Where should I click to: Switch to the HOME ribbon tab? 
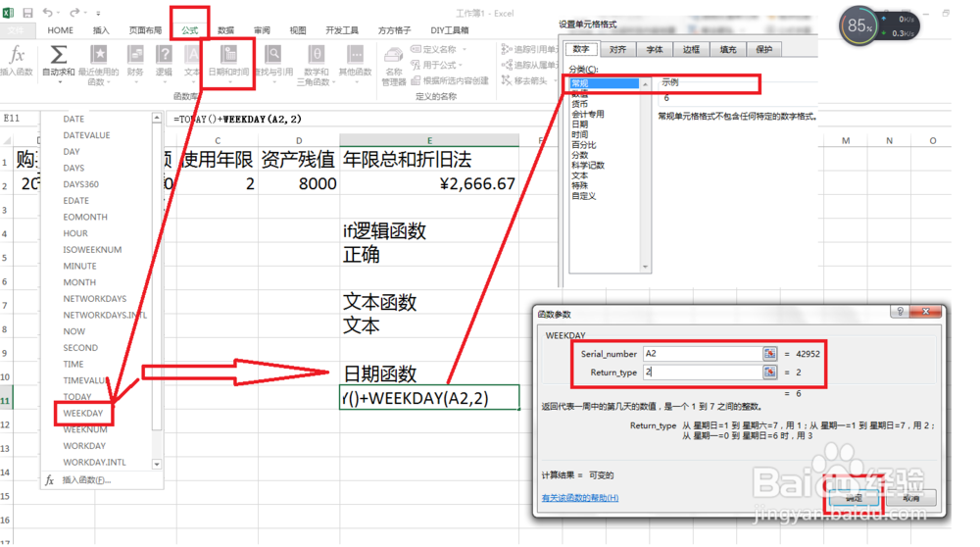pos(60,30)
